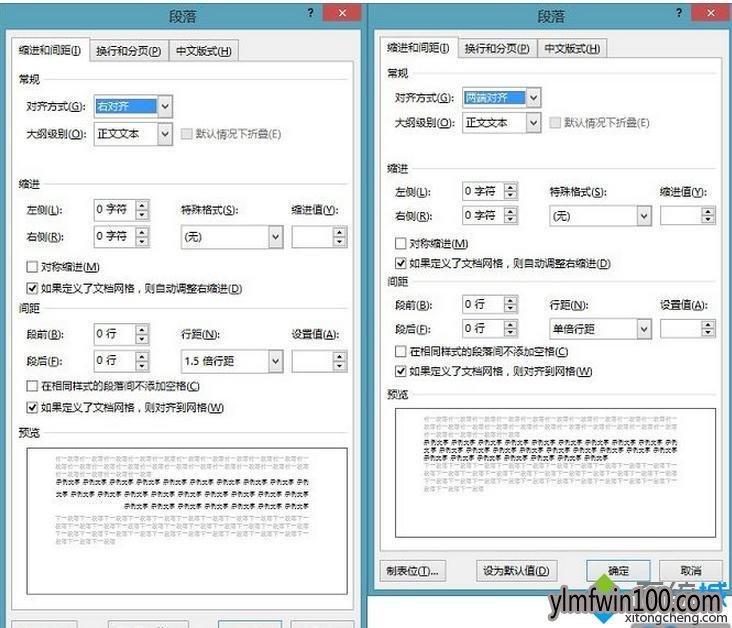The height and width of the screenshot is (628, 732).
Task: Click 右侧 value field in right dialog
Action: [483, 215]
